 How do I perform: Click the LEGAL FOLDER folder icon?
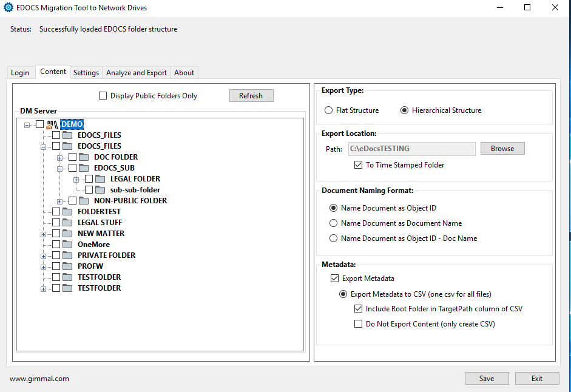[100, 179]
